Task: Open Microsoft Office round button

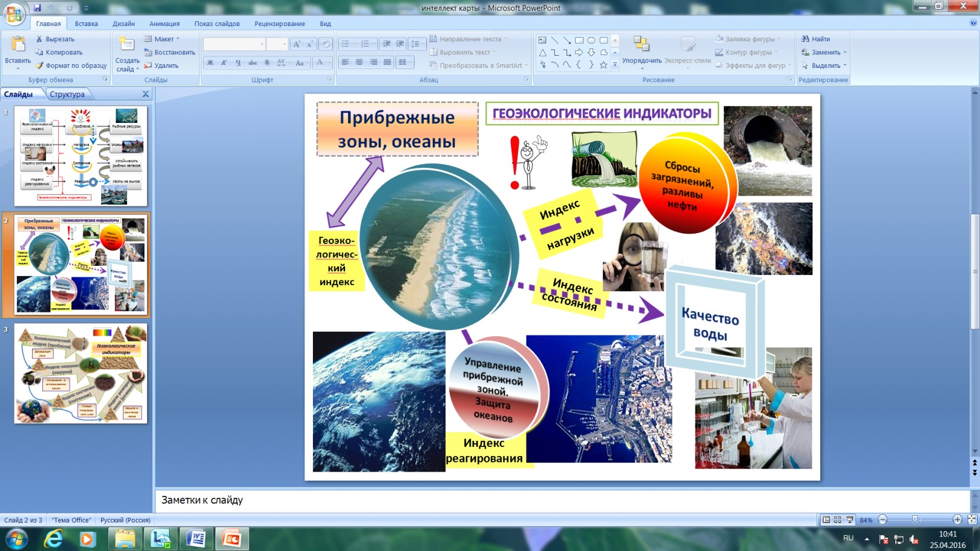Action: coord(14,13)
